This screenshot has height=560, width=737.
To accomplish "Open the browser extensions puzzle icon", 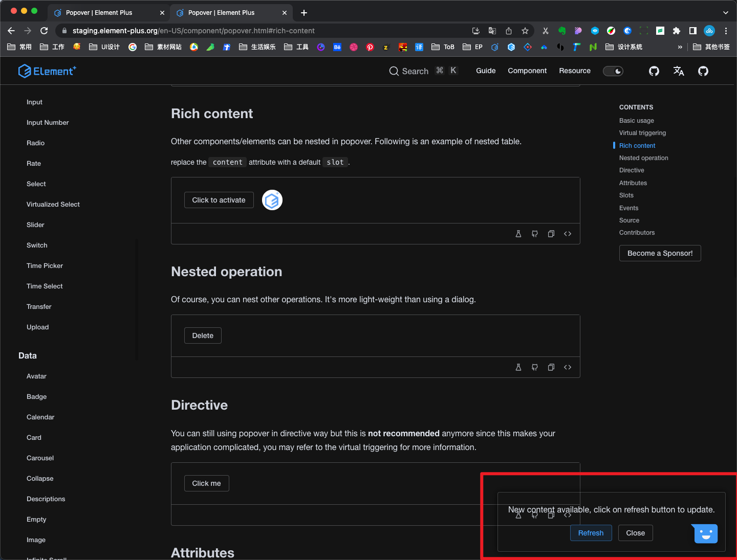I will (x=677, y=31).
